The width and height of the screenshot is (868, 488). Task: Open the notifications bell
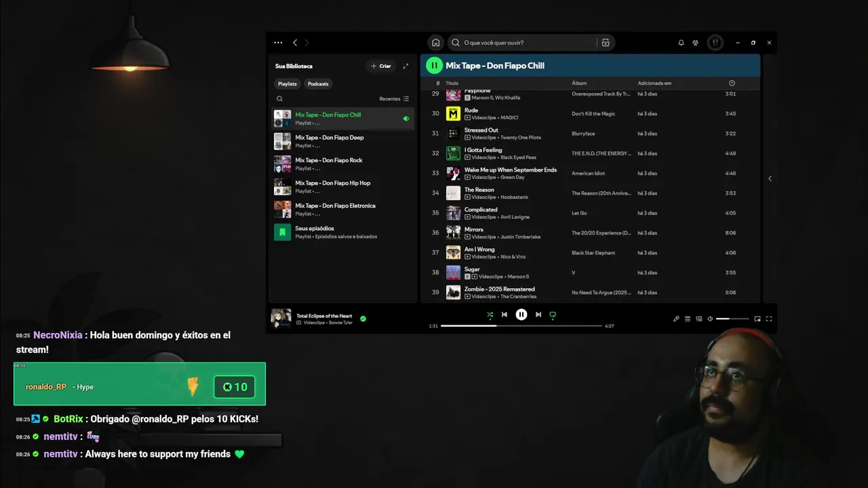pyautogui.click(x=681, y=43)
